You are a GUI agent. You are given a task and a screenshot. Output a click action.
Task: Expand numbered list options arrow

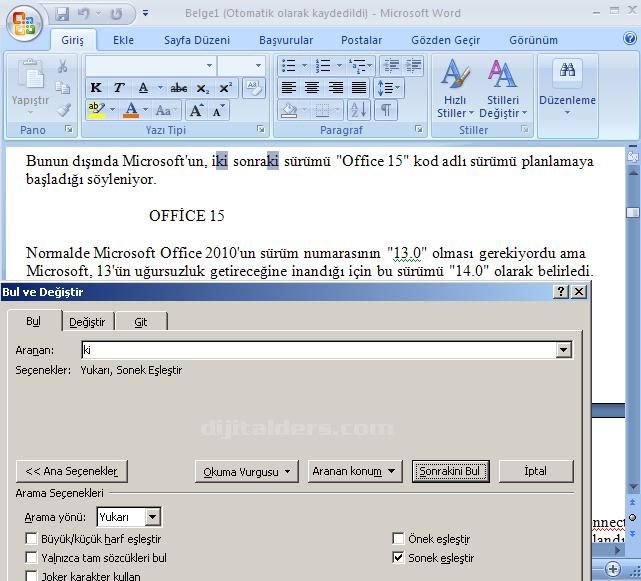pos(339,65)
